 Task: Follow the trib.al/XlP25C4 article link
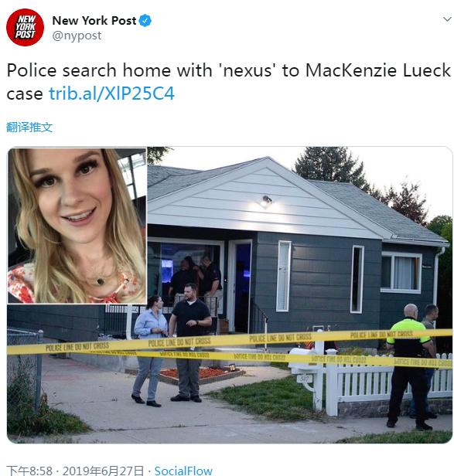111,93
